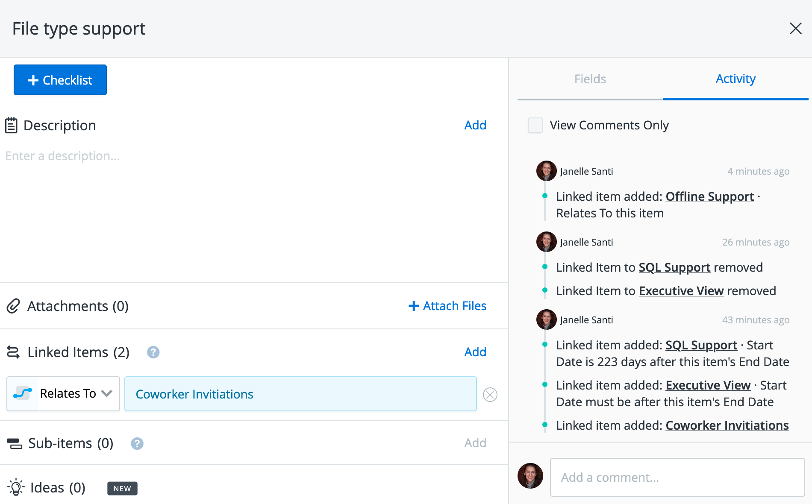
Task: Click the + Checklist button
Action: (x=60, y=80)
